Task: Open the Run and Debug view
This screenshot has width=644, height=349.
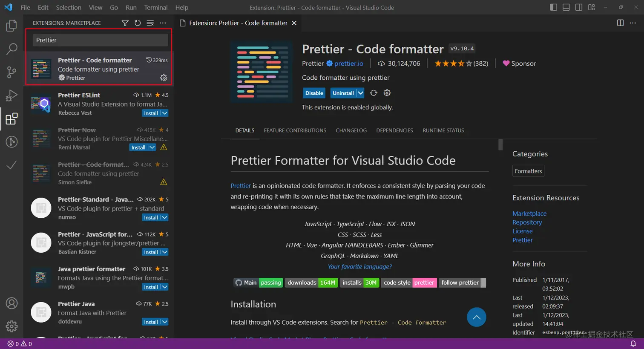Action: point(11,95)
